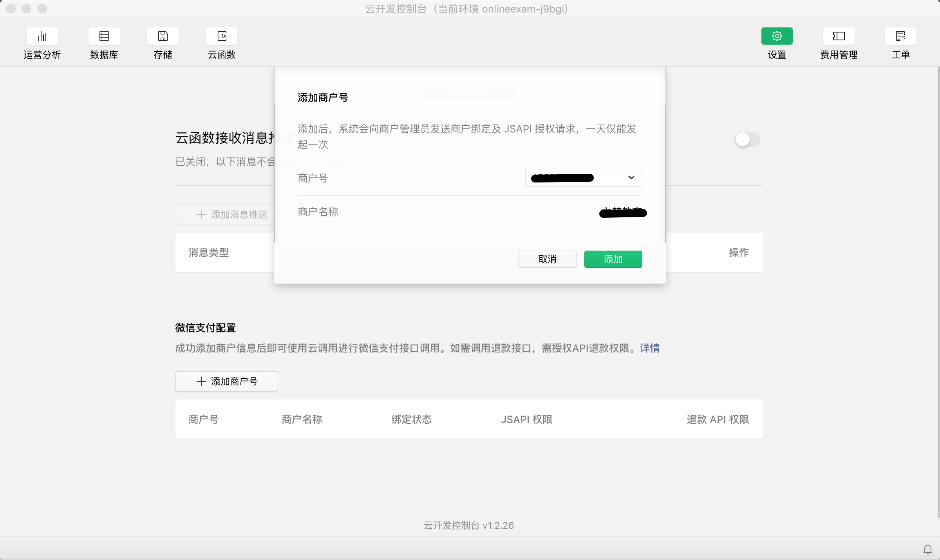Open the 工单 ticket icon
The image size is (940, 560).
(x=900, y=36)
